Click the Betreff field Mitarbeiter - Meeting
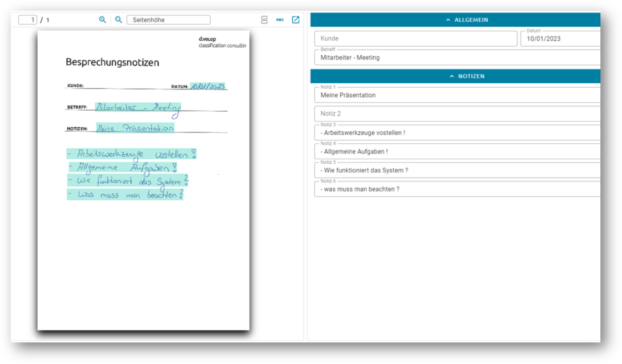622x364 pixels. click(458, 57)
